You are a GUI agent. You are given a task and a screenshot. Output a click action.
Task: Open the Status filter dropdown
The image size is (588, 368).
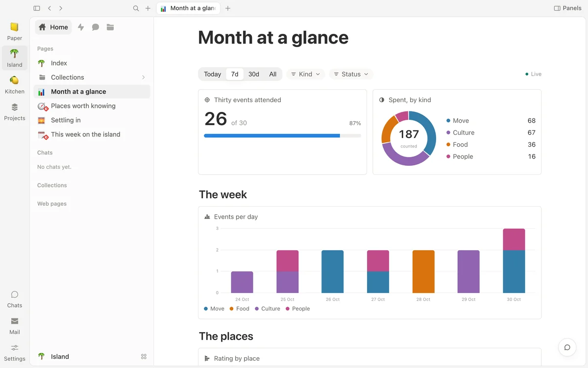[x=351, y=74]
